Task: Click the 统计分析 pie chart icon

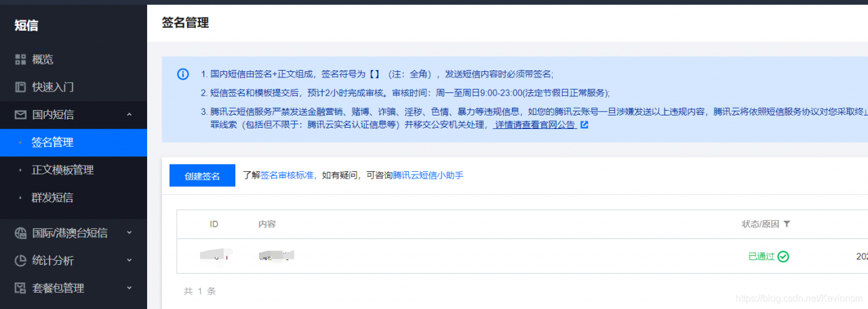Action: pyautogui.click(x=20, y=261)
